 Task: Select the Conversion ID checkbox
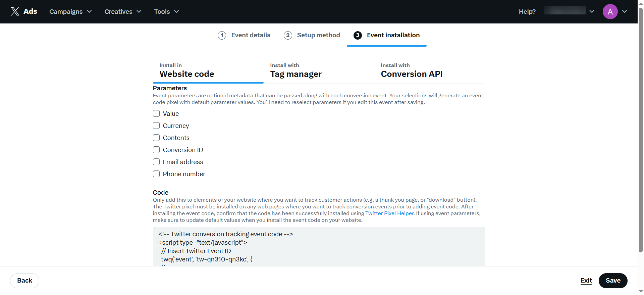[156, 150]
